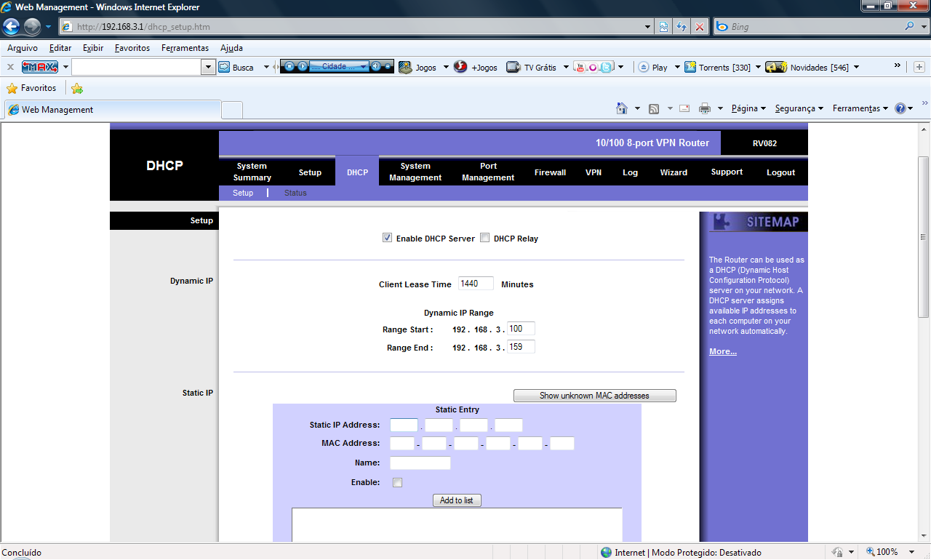Click the radio player volume speaker icon

(376, 66)
